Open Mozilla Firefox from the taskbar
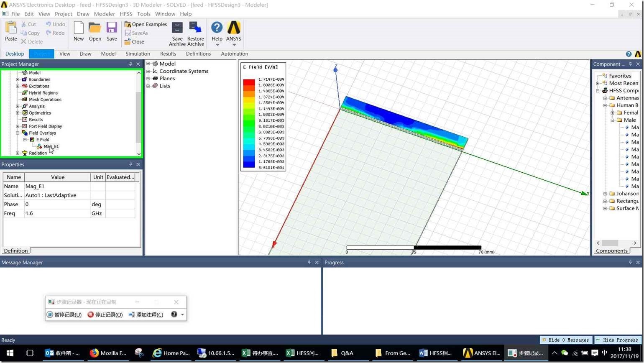 point(107,353)
